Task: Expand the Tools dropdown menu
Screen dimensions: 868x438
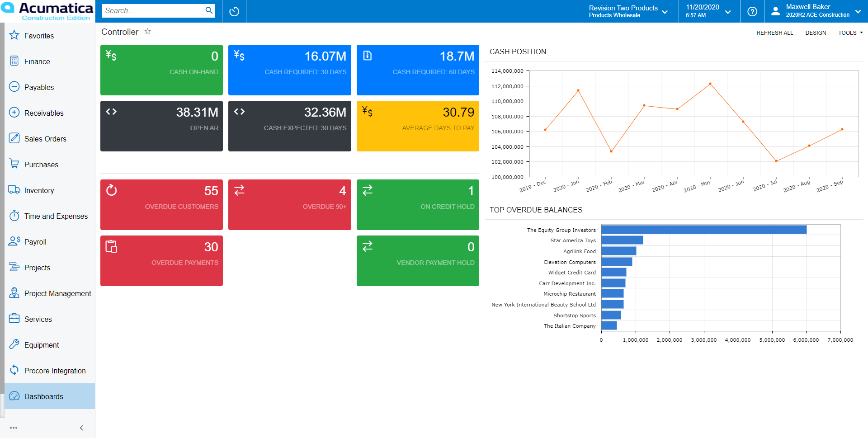Action: pyautogui.click(x=850, y=33)
